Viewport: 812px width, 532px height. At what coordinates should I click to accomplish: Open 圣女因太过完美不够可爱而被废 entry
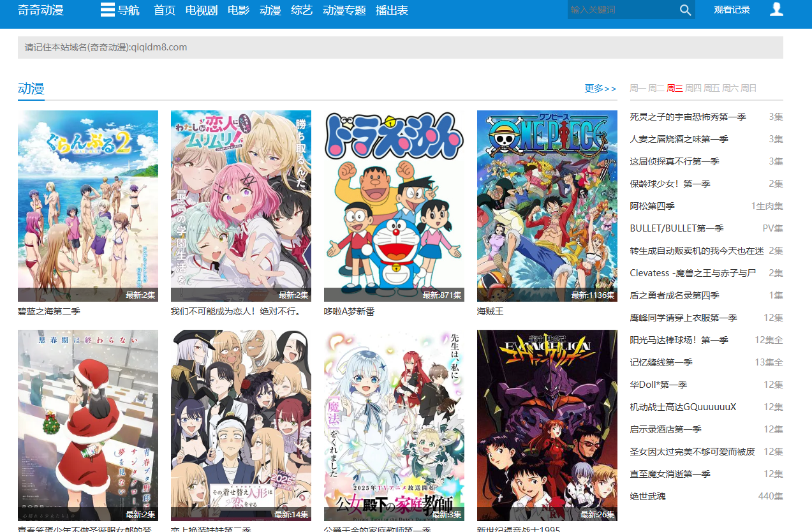[692, 452]
